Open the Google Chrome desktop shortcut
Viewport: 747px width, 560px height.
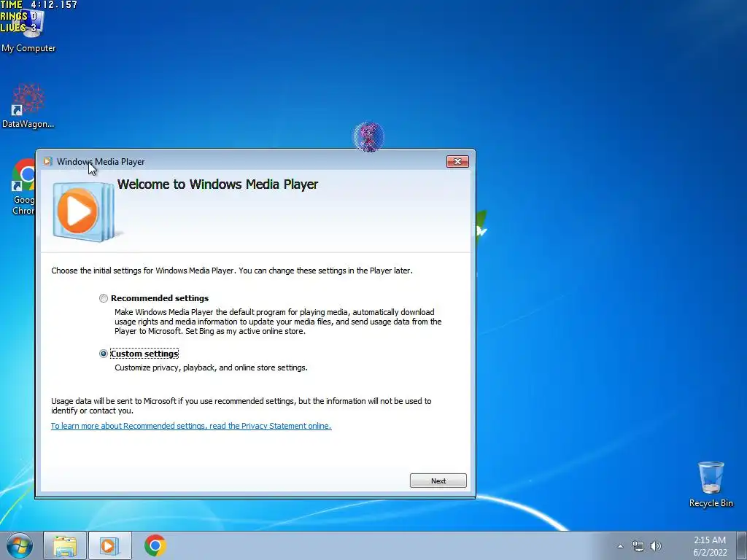coord(24,187)
